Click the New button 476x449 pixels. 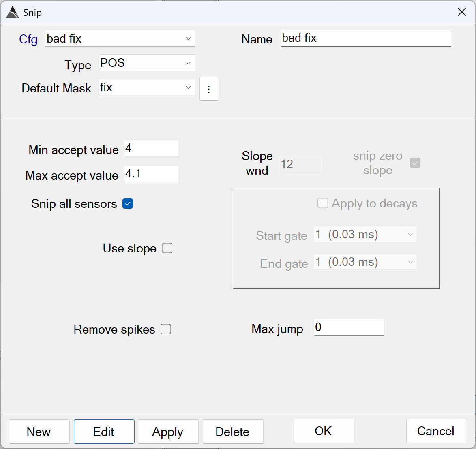[x=39, y=432]
